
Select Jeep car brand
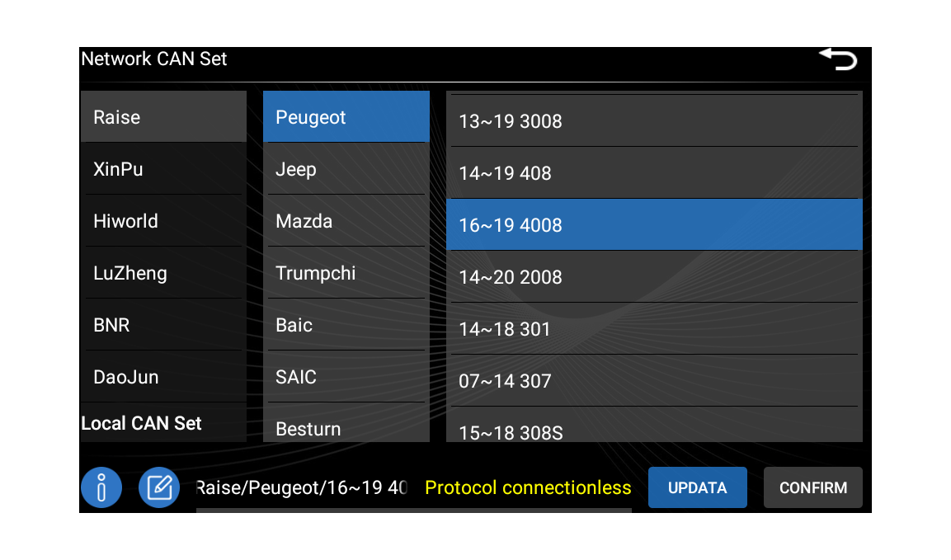pyautogui.click(x=346, y=169)
